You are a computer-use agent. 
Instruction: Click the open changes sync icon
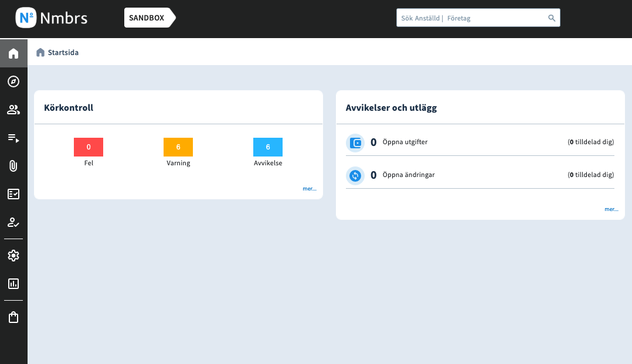click(355, 175)
